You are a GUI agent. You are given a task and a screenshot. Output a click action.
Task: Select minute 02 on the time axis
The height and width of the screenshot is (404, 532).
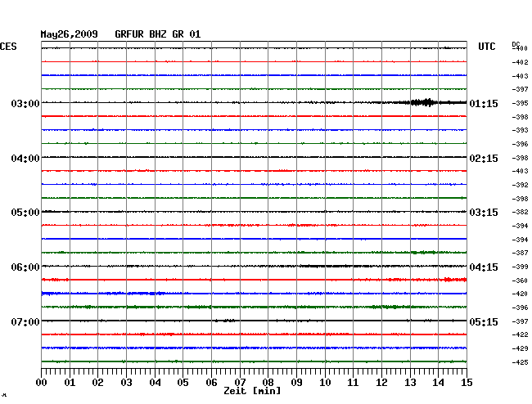tap(97, 383)
